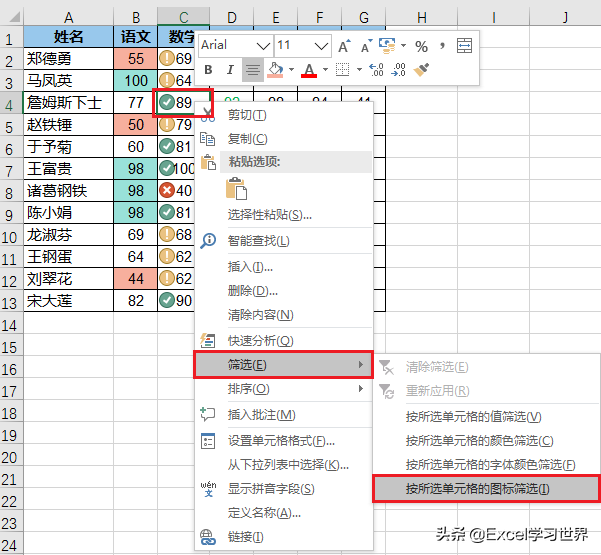
Task: Select row 14 header
Action: coord(9,325)
